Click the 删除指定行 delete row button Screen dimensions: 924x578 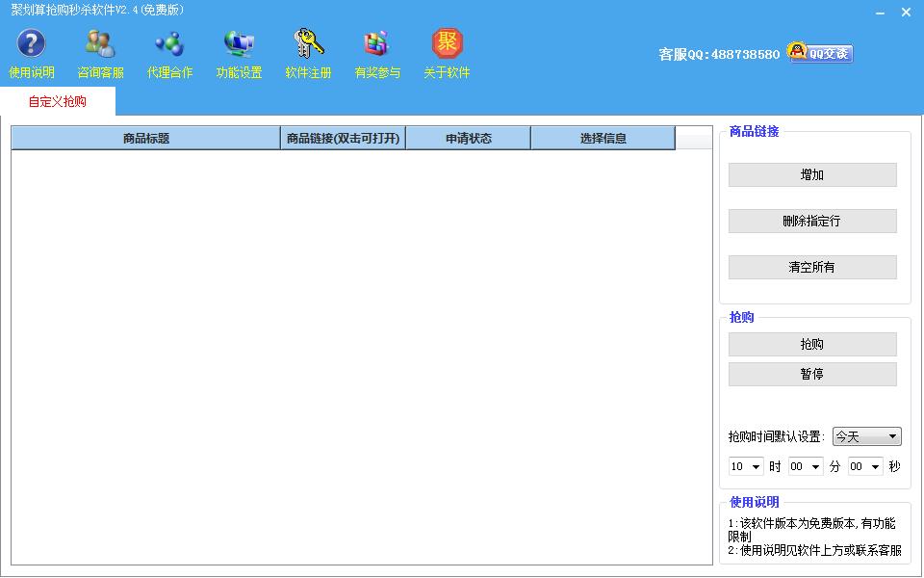click(812, 221)
